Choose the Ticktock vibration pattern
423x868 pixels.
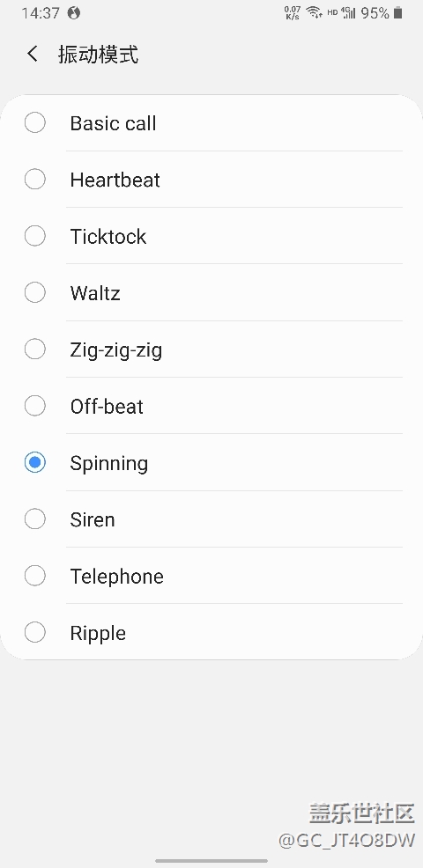coord(211,237)
